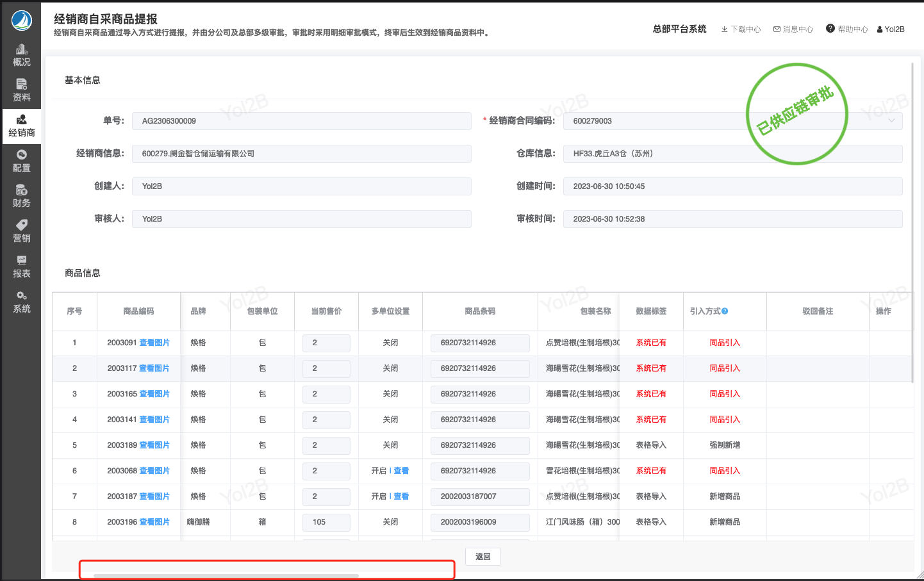Click 查看图片 for product 2003091

154,343
